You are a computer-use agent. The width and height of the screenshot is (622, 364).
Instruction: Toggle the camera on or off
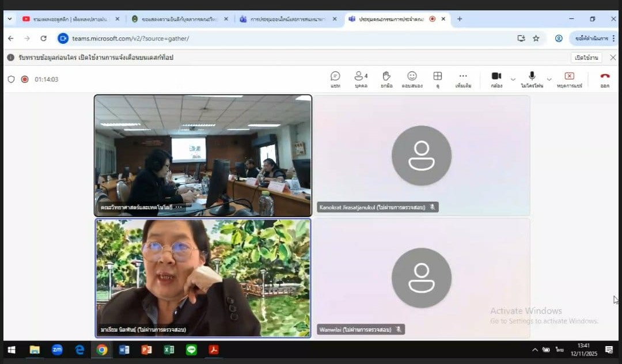496,79
